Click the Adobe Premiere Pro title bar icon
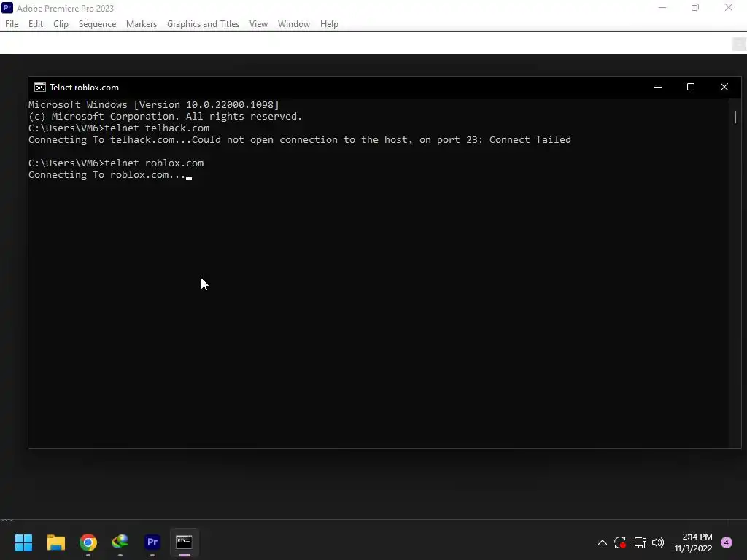 (x=7, y=7)
